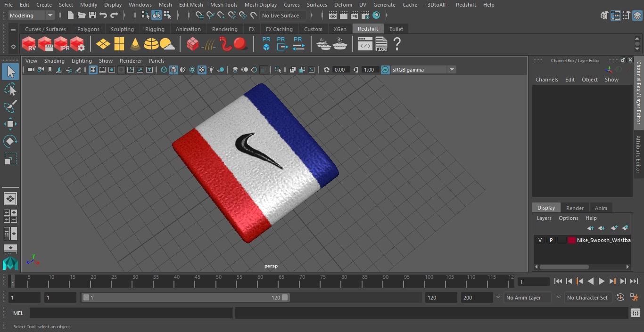Toggle textured display checker icon
This screenshot has width=644, height=332.
(202, 70)
